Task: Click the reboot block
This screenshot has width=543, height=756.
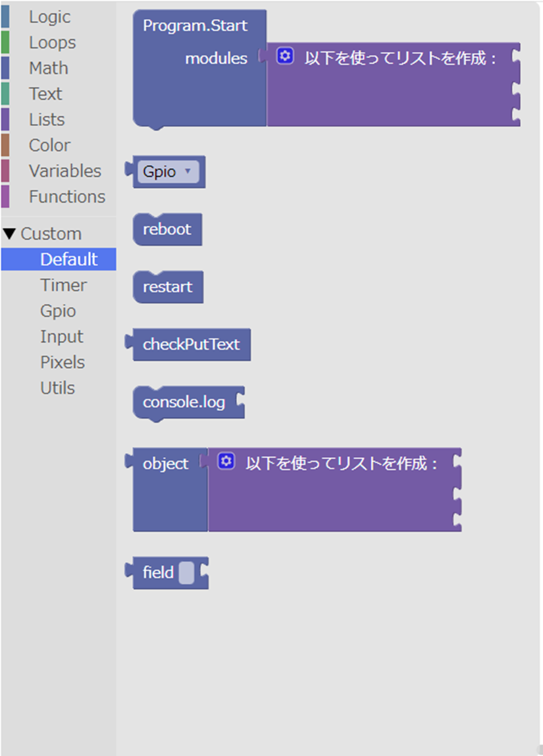Action: click(x=167, y=229)
